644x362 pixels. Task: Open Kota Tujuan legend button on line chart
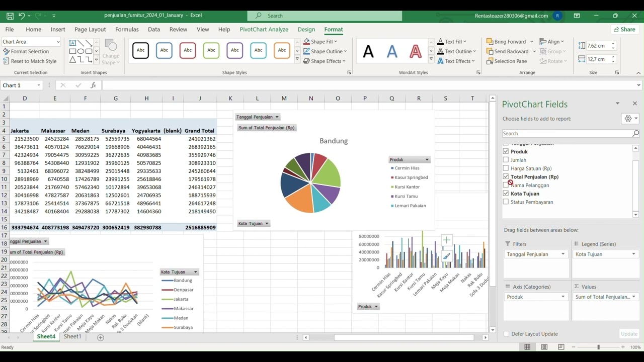[x=179, y=272]
